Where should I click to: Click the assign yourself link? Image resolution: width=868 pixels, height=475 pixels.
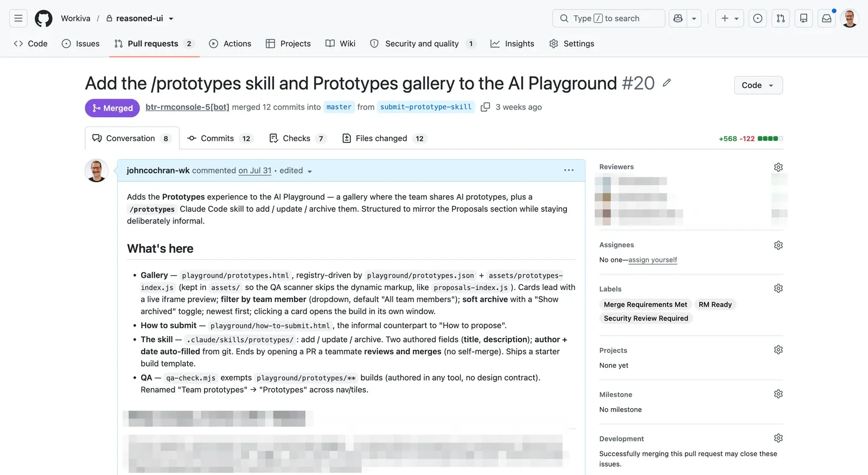coord(653,260)
